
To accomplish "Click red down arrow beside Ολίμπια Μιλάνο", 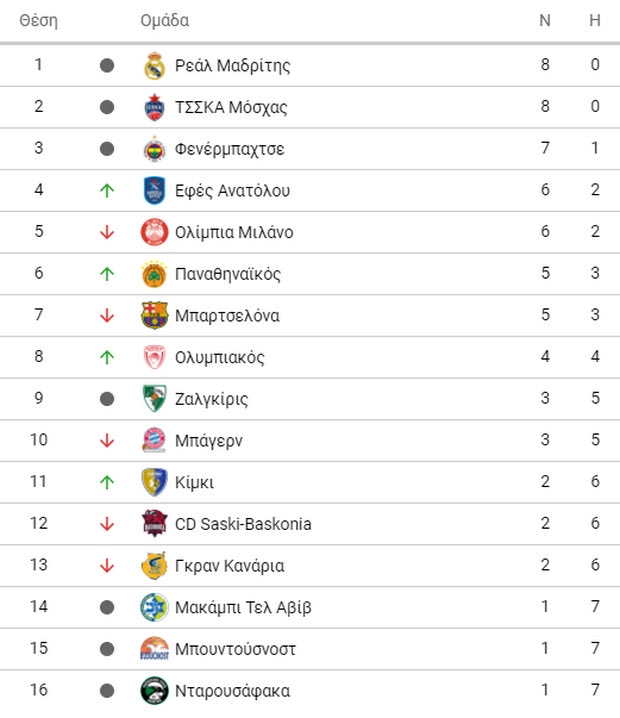I will 107,233.
